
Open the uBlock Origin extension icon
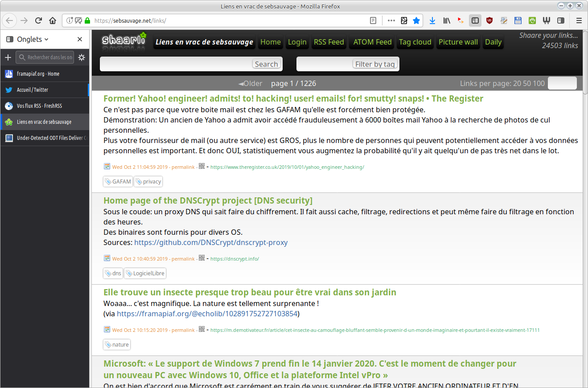click(489, 20)
